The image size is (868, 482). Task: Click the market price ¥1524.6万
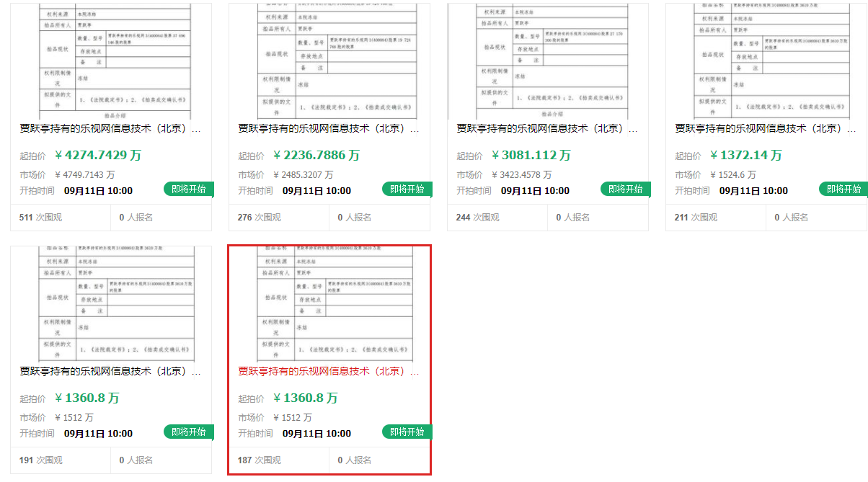click(733, 175)
